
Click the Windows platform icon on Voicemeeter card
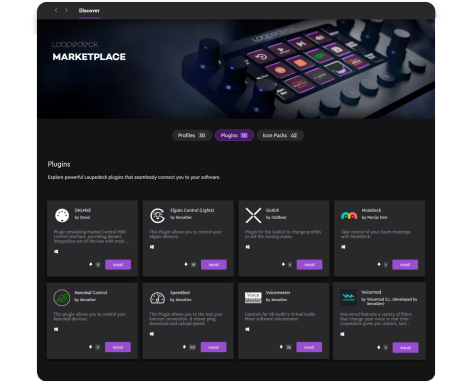tap(247, 329)
